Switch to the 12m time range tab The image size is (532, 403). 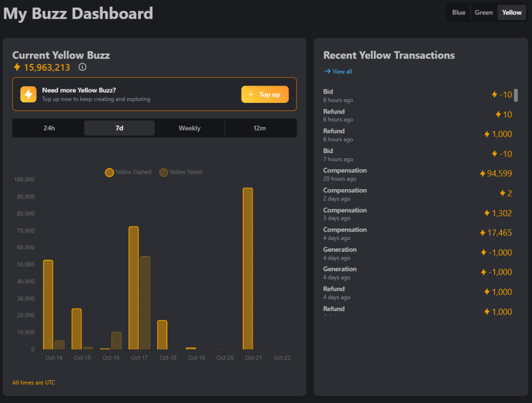click(x=260, y=128)
